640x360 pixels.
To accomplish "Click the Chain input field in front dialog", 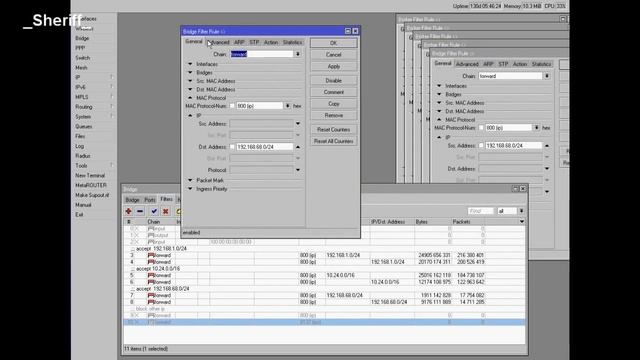I will pos(262,54).
